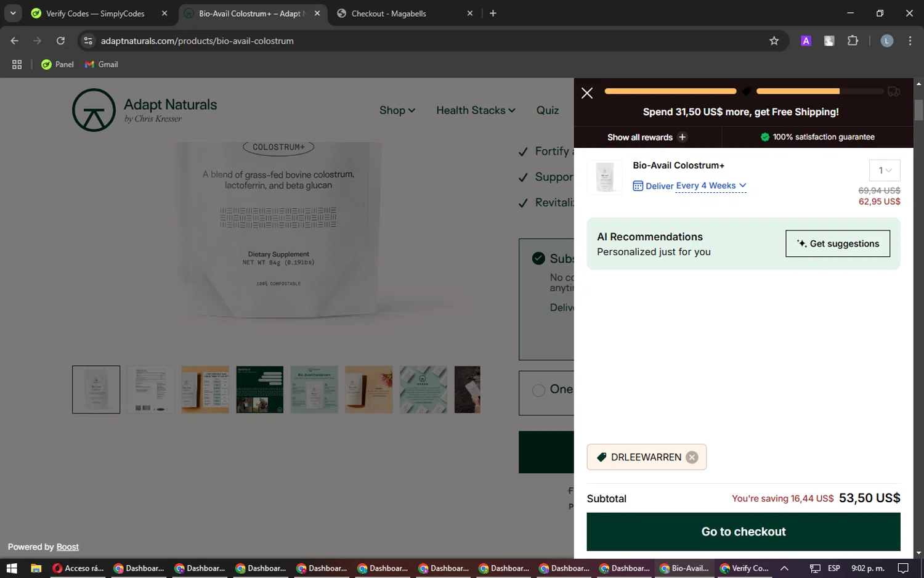Click the network icon in the system tray

click(x=815, y=568)
